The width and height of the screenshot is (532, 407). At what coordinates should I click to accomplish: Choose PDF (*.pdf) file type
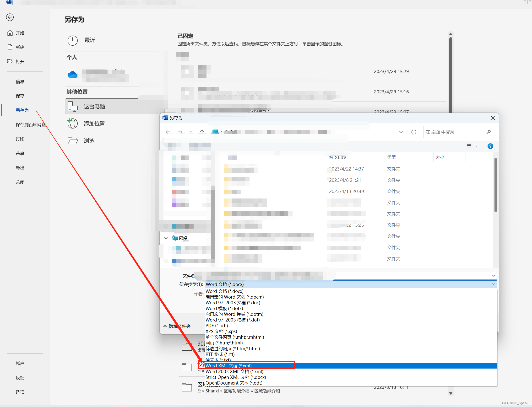pyautogui.click(x=350, y=326)
